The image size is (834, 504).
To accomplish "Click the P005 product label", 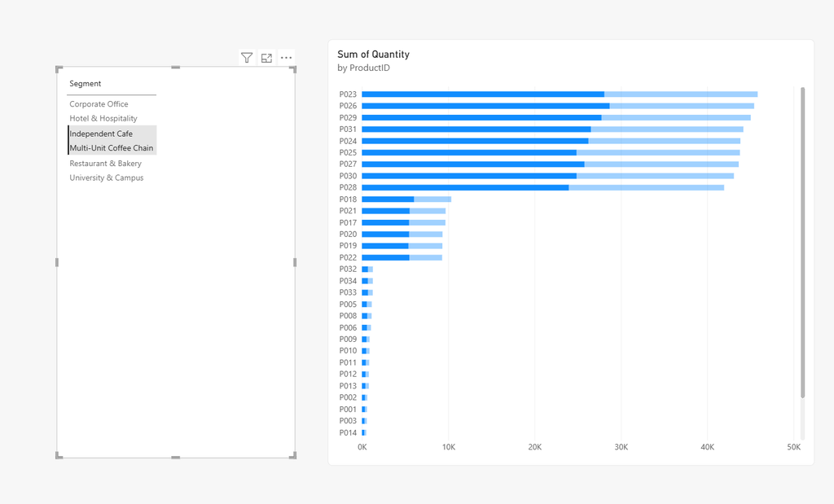I will pos(348,304).
